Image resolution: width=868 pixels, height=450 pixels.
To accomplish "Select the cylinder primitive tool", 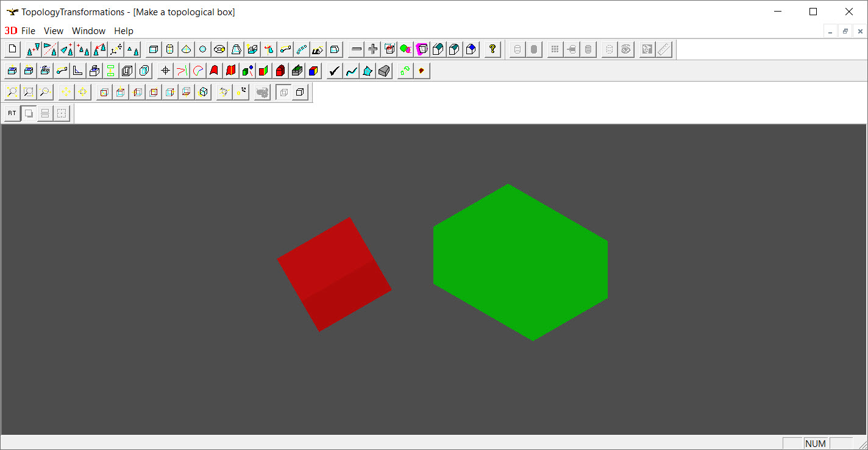I will pyautogui.click(x=170, y=49).
